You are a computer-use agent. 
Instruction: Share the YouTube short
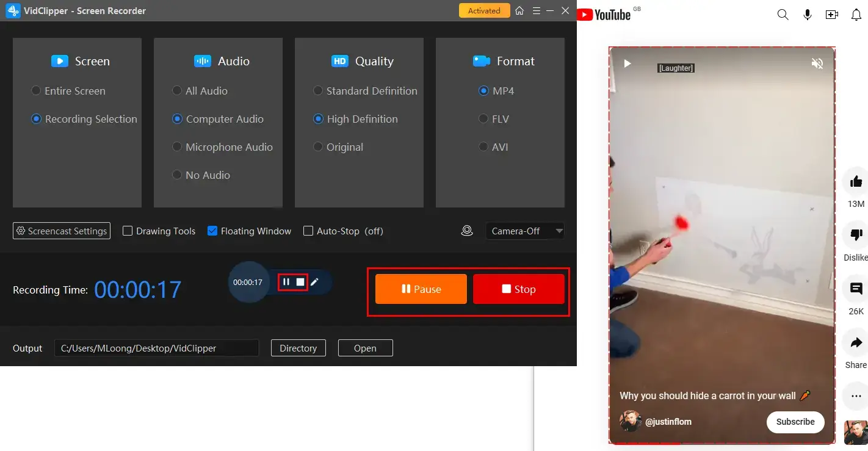[x=856, y=342]
